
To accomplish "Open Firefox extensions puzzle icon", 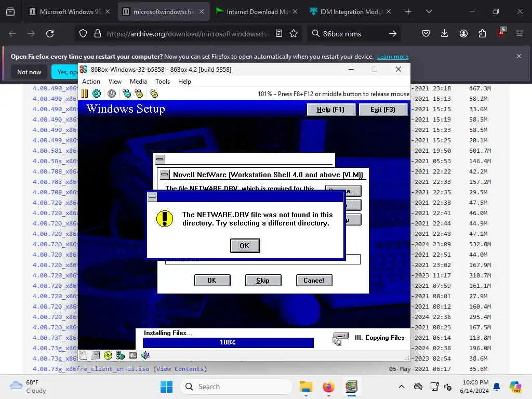I will [482, 34].
